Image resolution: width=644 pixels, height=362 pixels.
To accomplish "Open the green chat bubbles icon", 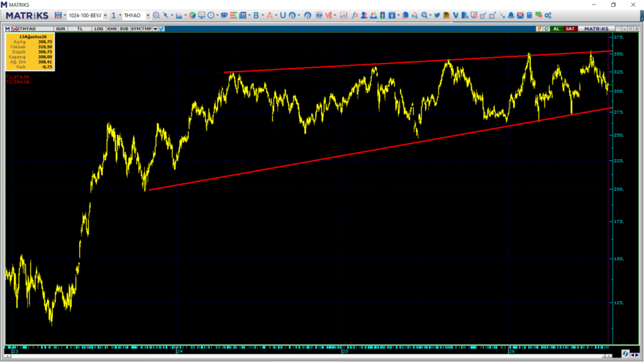I will [539, 15].
